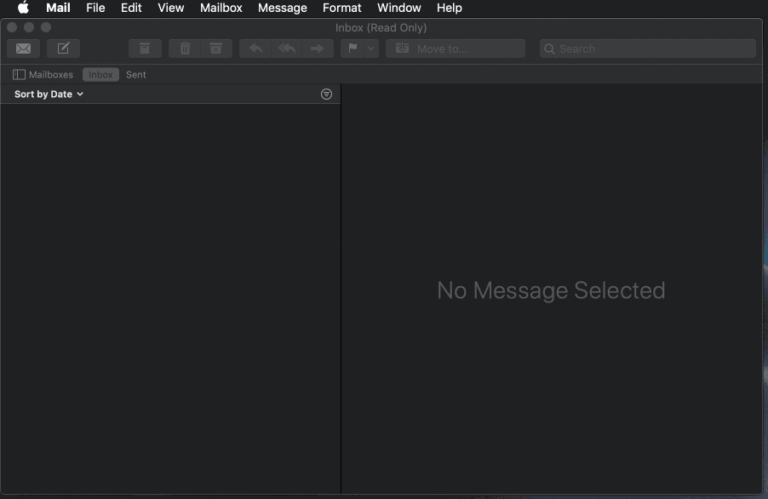Click the Flag icon in toolbar
The width and height of the screenshot is (768, 499).
(x=353, y=48)
